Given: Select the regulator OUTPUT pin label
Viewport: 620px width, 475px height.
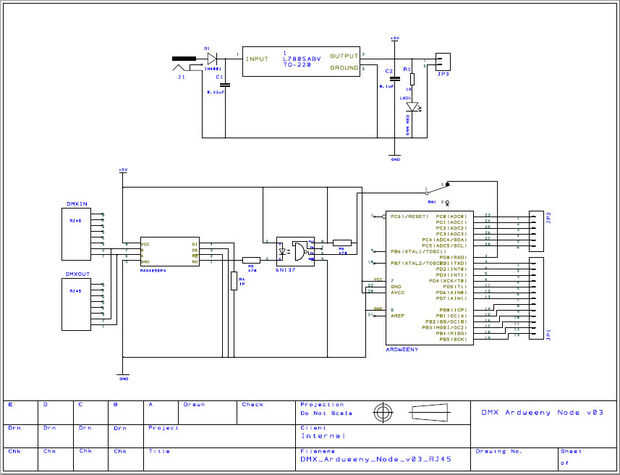Looking at the screenshot, I should point(344,56).
